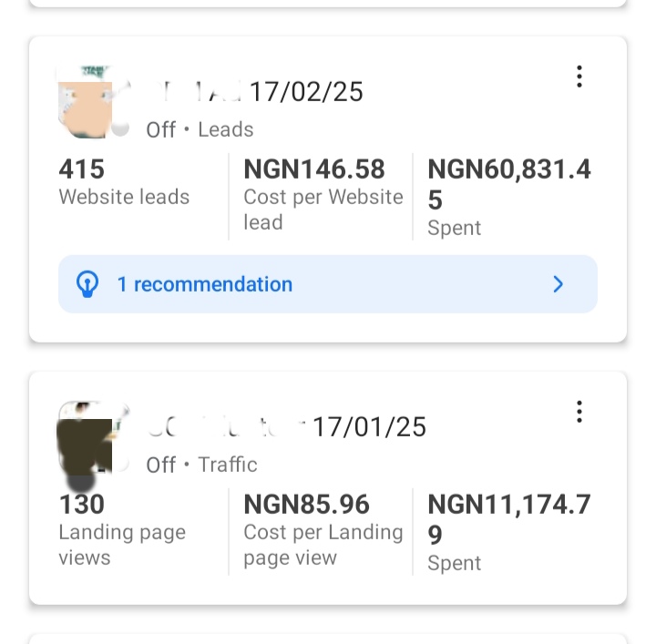656x644 pixels.
Task: Tap the Traffic campaign thumbnail image
Action: coord(85,435)
